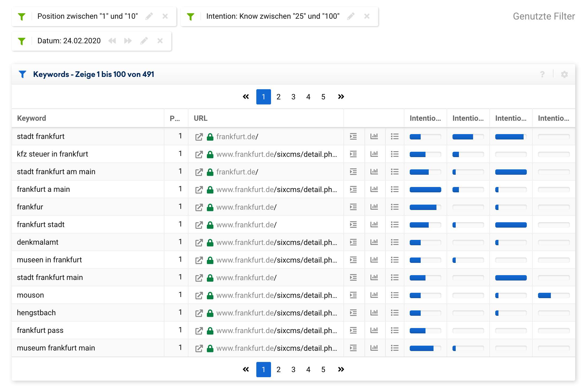The width and height of the screenshot is (588, 390).
Task: Open SERP view for denkmalamt
Action: pos(353,242)
